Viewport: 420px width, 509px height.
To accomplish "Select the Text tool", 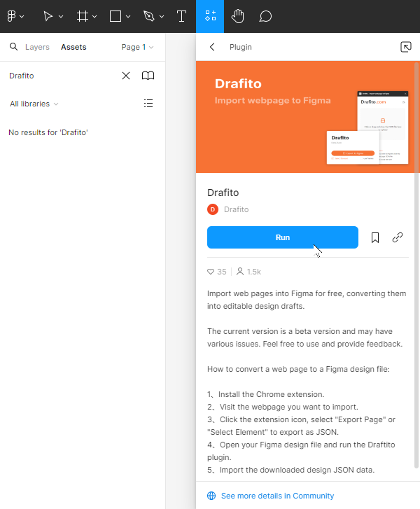I will pyautogui.click(x=181, y=16).
